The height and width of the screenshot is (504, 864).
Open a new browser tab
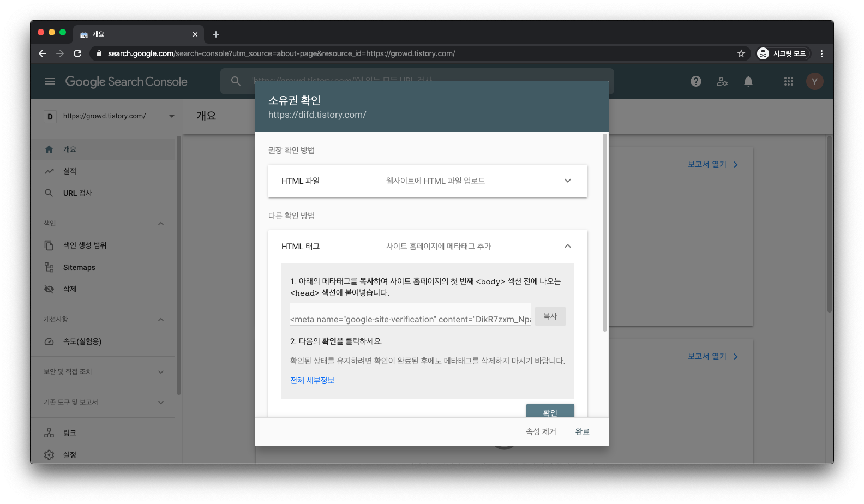[216, 34]
